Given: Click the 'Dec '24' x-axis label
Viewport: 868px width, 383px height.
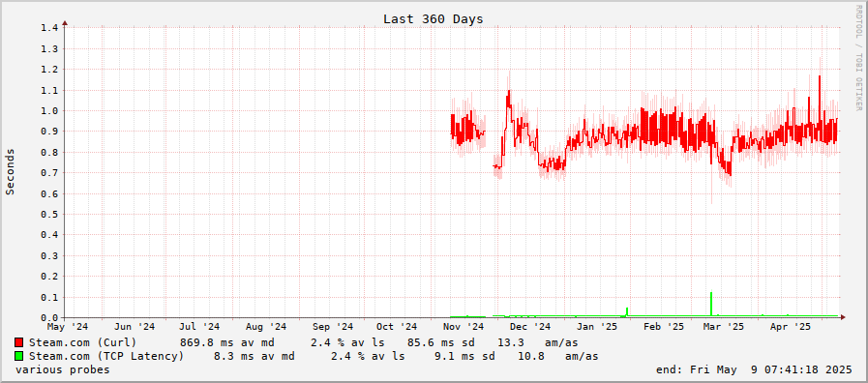Looking at the screenshot, I should 529,327.
